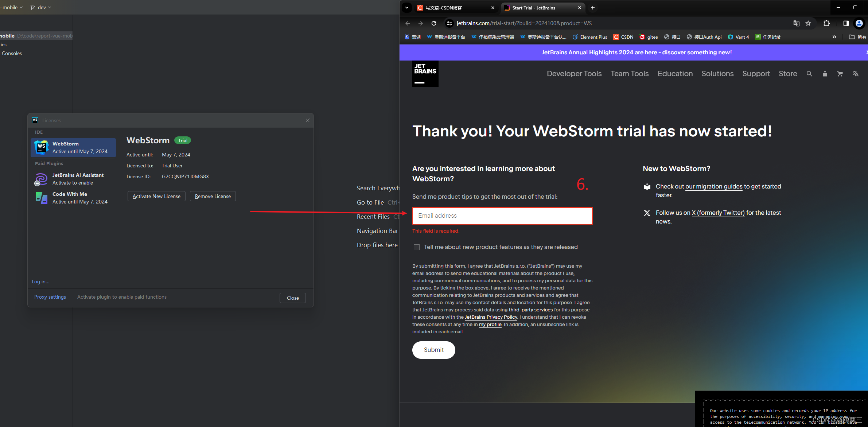Click the Email address input field
Image resolution: width=868 pixels, height=427 pixels.
pos(502,216)
